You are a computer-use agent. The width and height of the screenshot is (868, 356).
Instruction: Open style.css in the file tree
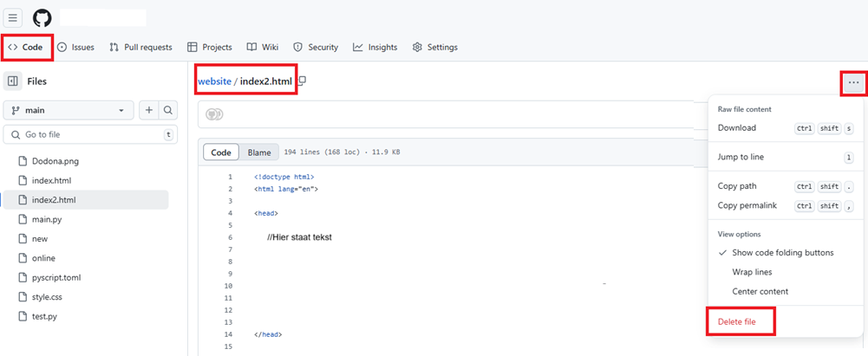45,297
